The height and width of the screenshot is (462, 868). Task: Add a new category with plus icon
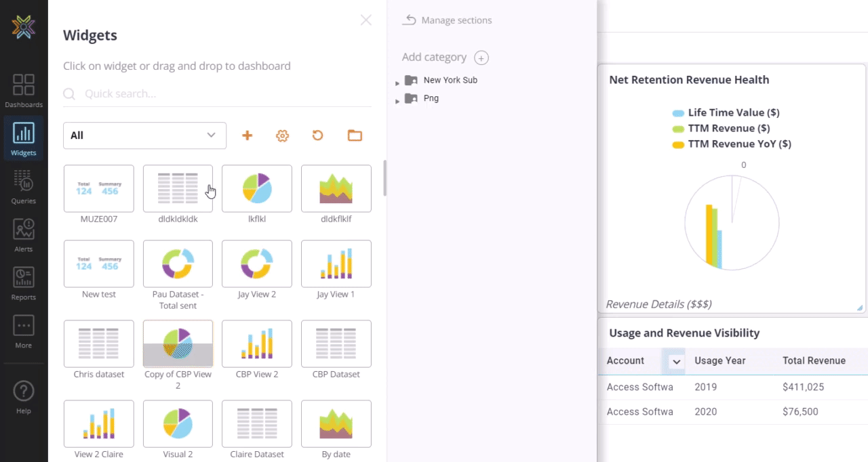(x=481, y=58)
